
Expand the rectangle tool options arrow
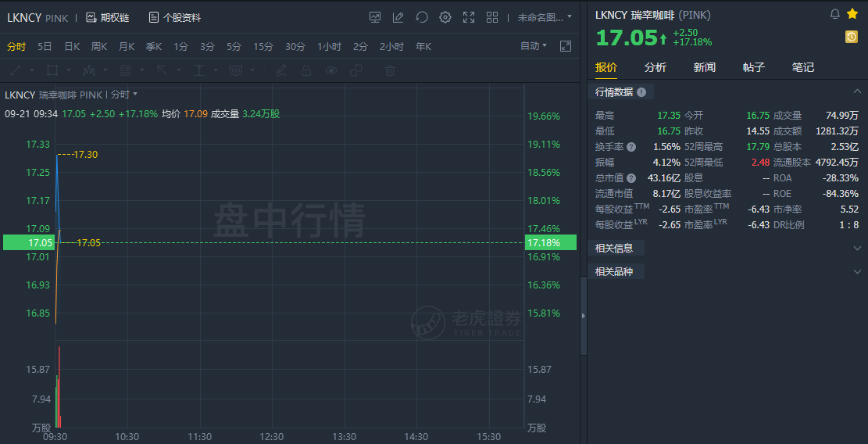[x=69, y=70]
